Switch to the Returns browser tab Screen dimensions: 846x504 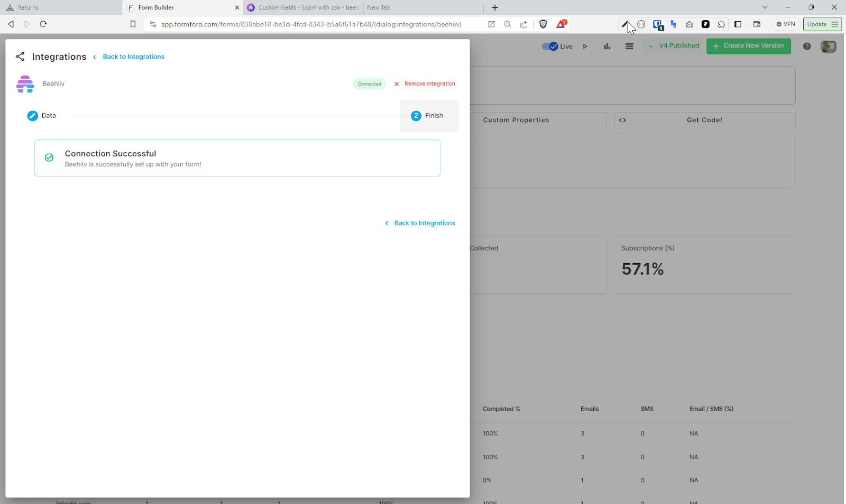[61, 7]
